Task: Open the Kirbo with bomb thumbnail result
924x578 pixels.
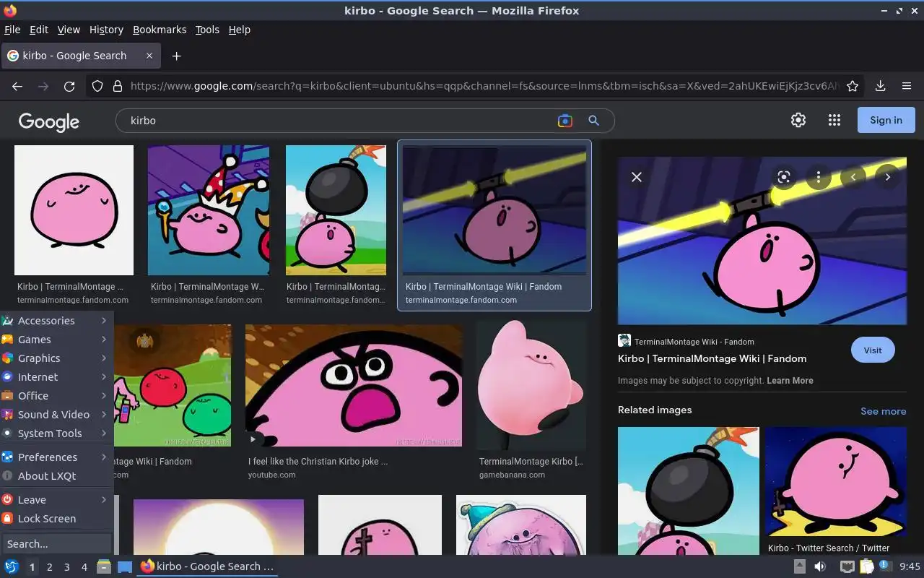Action: click(336, 210)
